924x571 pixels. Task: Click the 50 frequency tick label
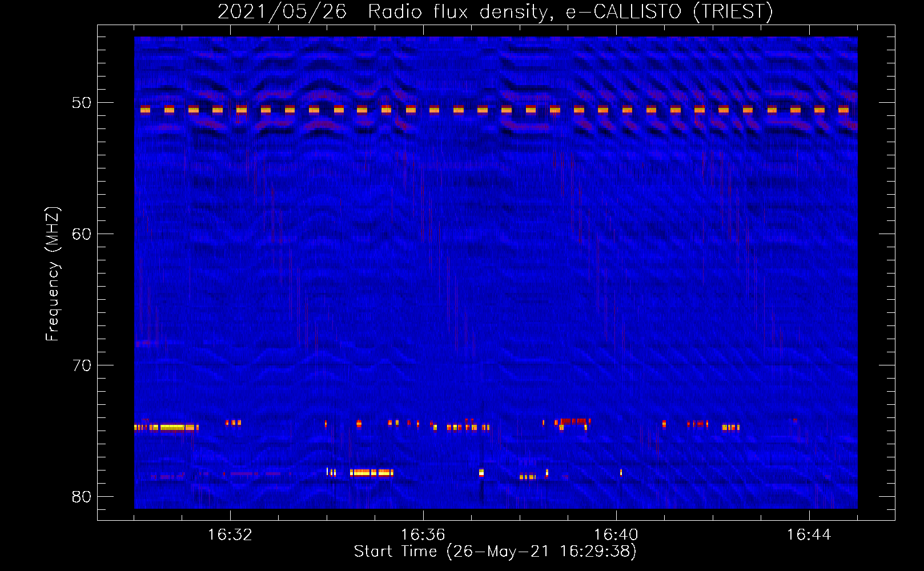(x=82, y=103)
